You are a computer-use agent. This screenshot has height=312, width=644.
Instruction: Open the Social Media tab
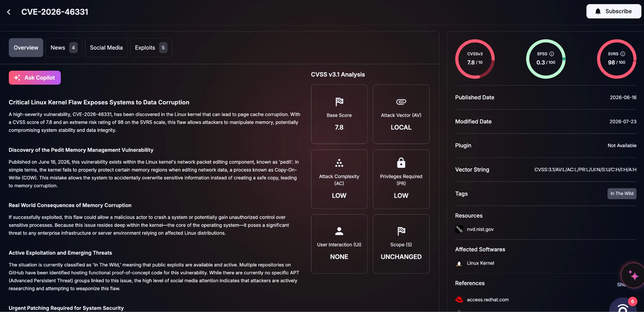(106, 48)
